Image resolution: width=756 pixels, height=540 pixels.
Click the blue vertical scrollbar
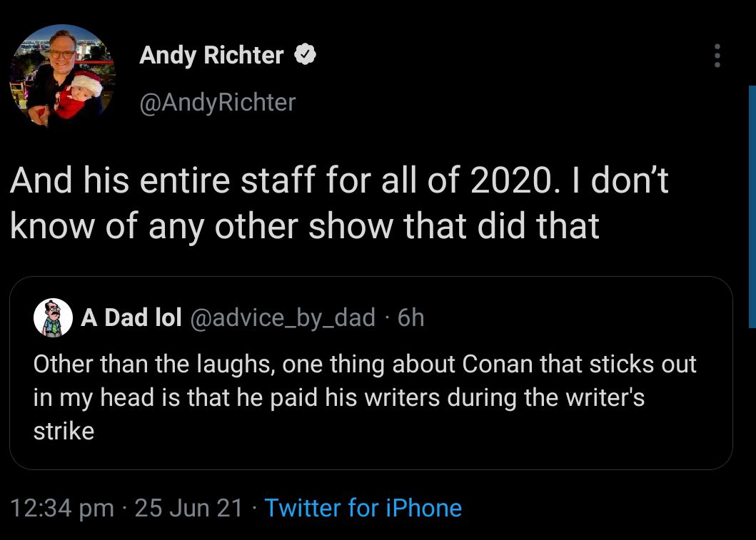pos(751,207)
